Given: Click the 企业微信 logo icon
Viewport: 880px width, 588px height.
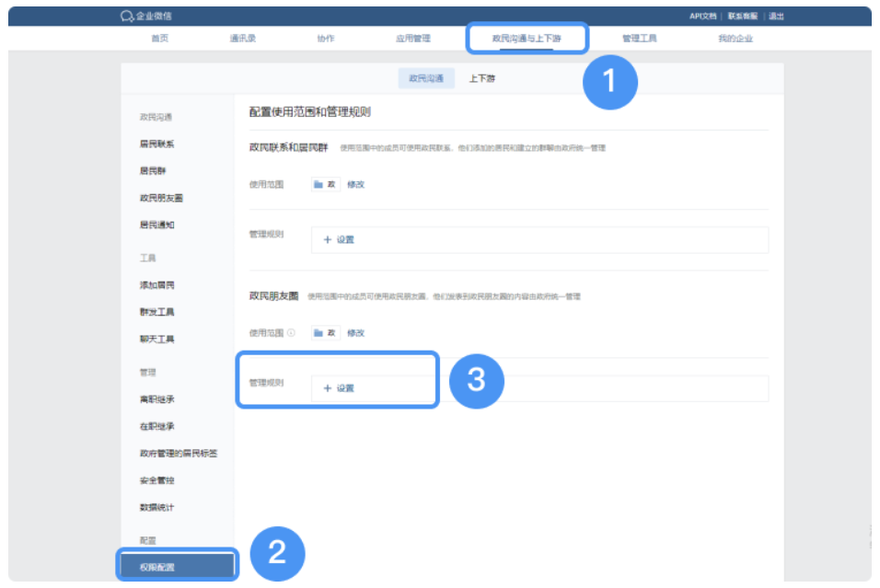Looking at the screenshot, I should (126, 16).
